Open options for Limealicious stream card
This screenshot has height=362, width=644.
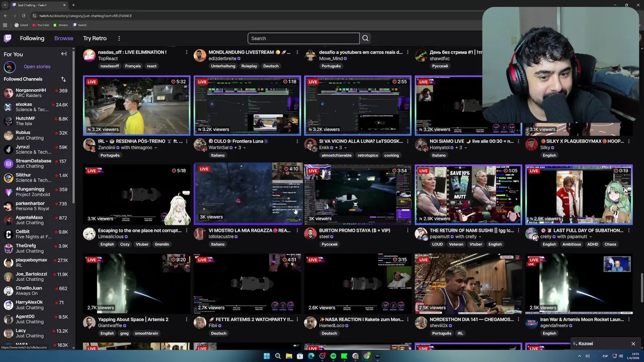[x=186, y=230]
